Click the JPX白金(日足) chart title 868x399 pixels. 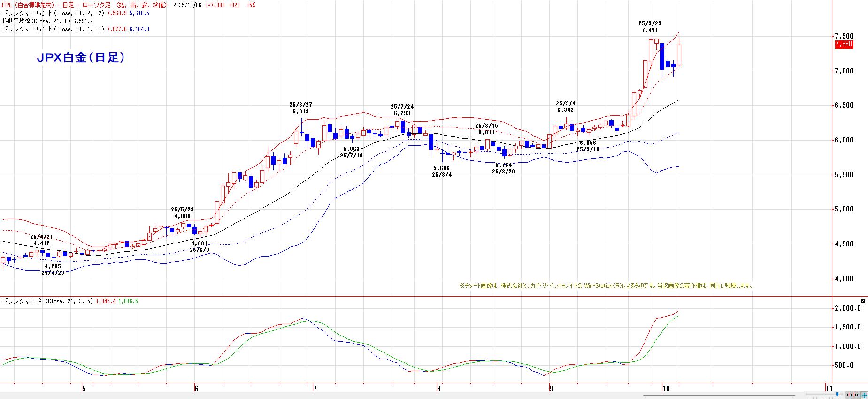[x=81, y=57]
